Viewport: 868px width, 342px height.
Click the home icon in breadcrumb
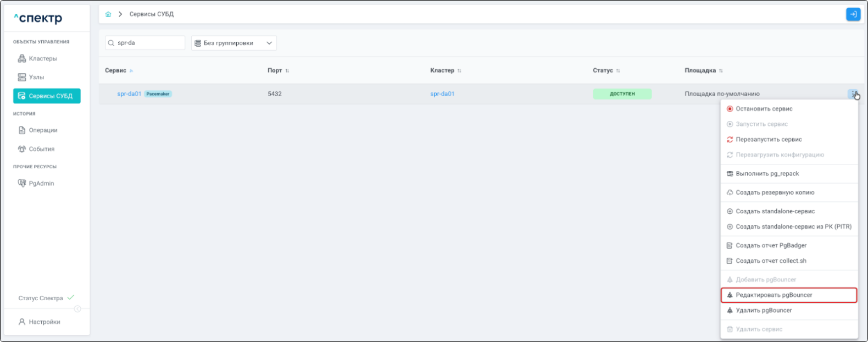point(108,14)
